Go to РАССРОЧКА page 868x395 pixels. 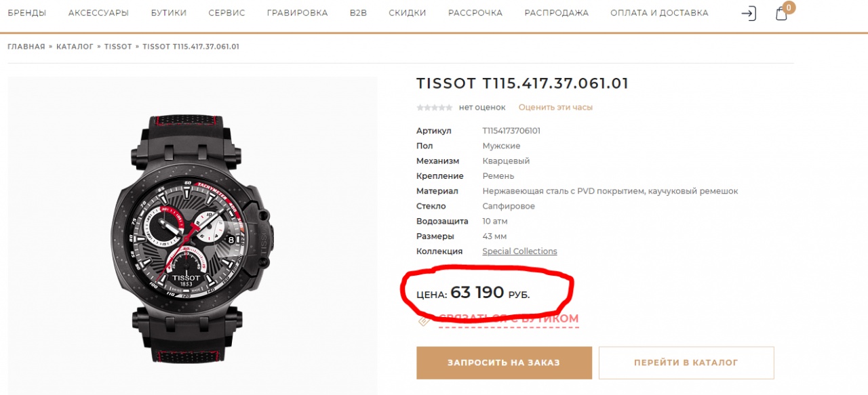pyautogui.click(x=475, y=13)
